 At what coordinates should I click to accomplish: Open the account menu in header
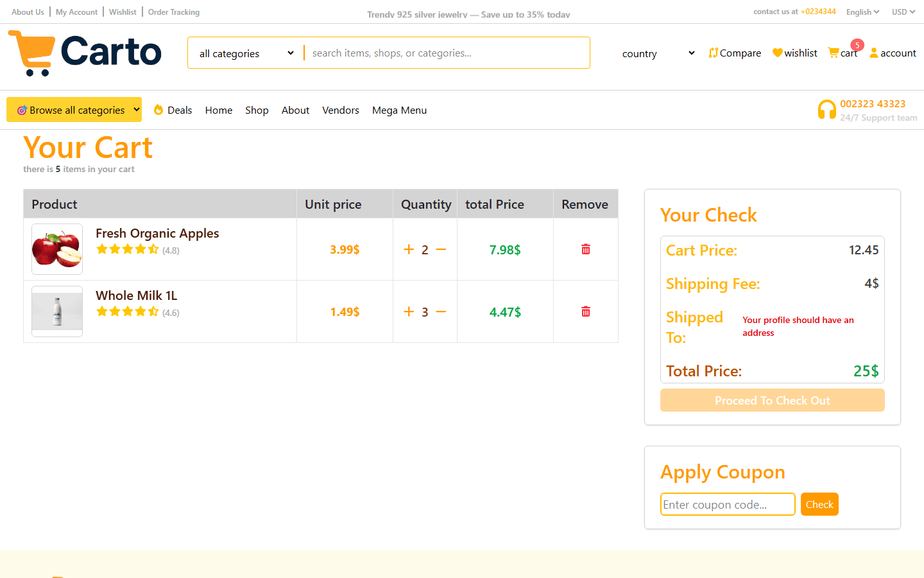pos(893,53)
